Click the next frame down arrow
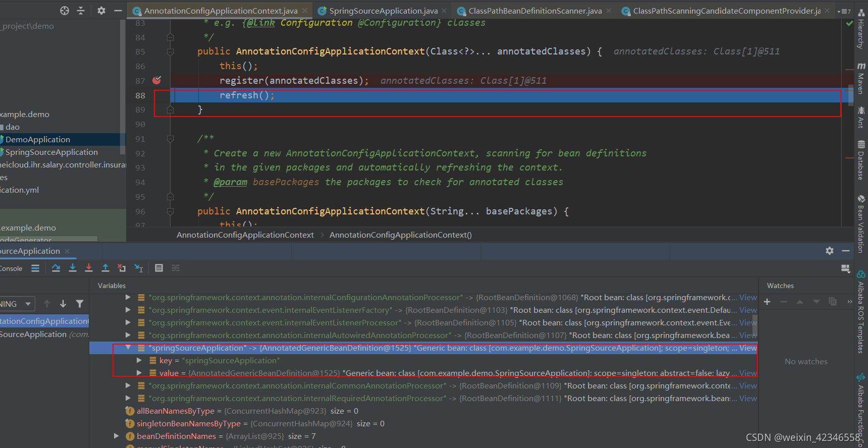This screenshot has height=448, width=868. click(63, 304)
